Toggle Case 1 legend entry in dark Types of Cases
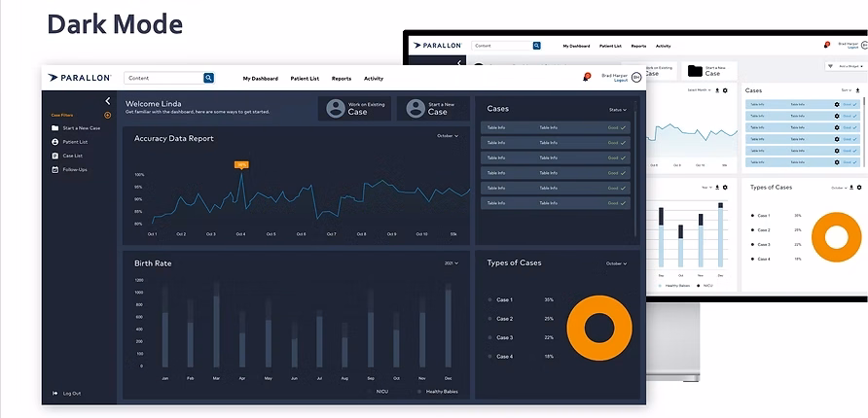 coord(500,299)
